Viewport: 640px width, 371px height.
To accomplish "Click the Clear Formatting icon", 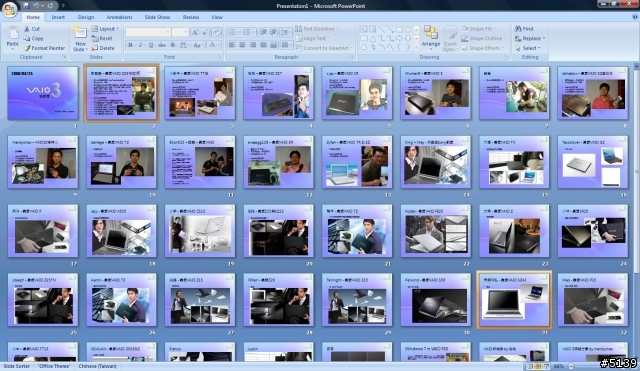I will 216,32.
